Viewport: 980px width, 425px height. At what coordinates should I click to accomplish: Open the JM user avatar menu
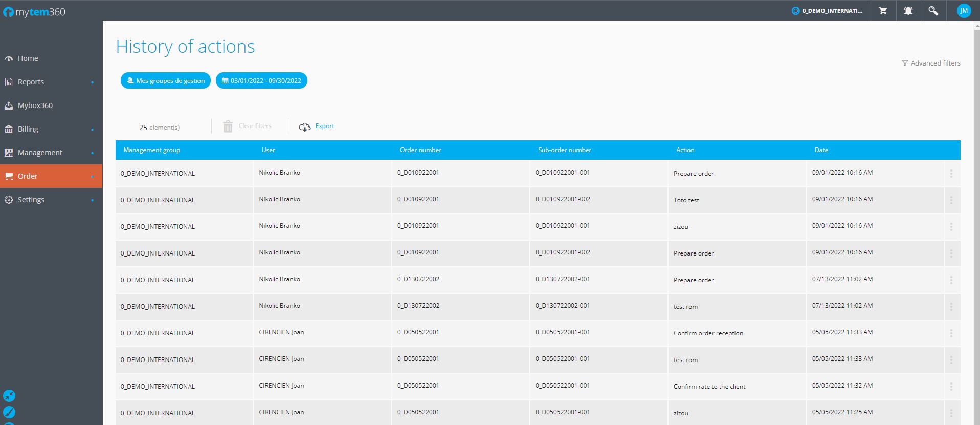[x=964, y=11]
